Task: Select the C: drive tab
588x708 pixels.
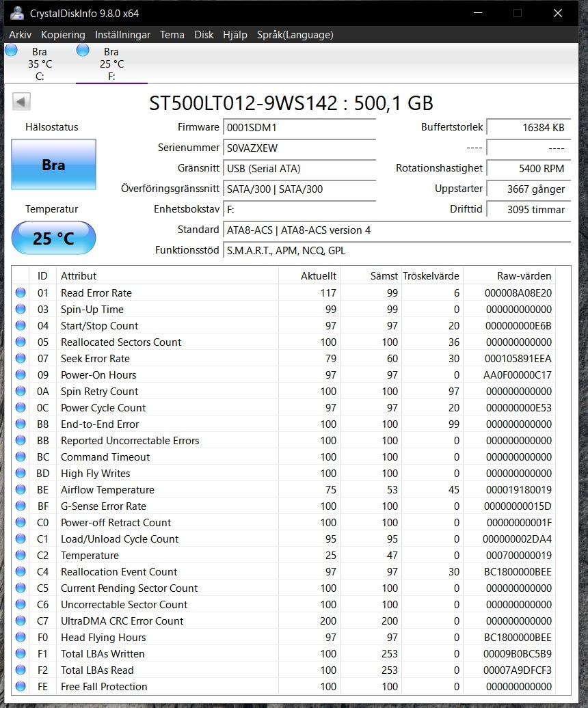Action: point(39,64)
